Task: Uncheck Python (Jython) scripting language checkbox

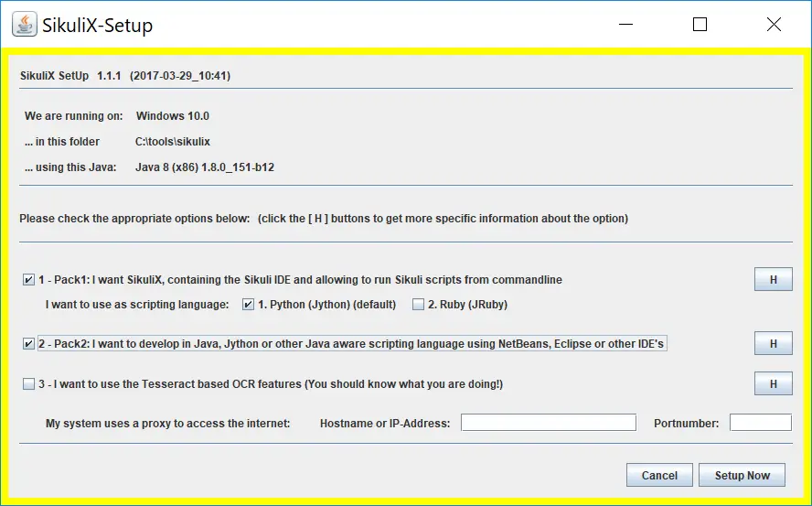Action: point(248,305)
